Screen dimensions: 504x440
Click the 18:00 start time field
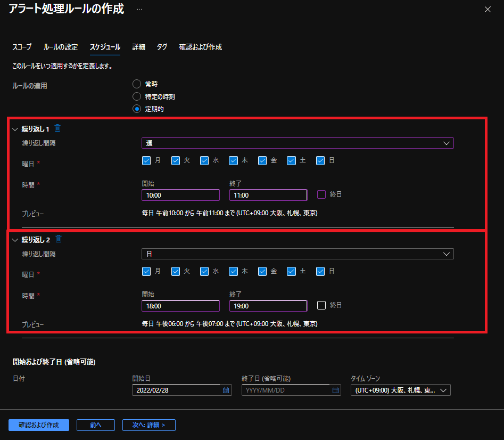click(180, 306)
